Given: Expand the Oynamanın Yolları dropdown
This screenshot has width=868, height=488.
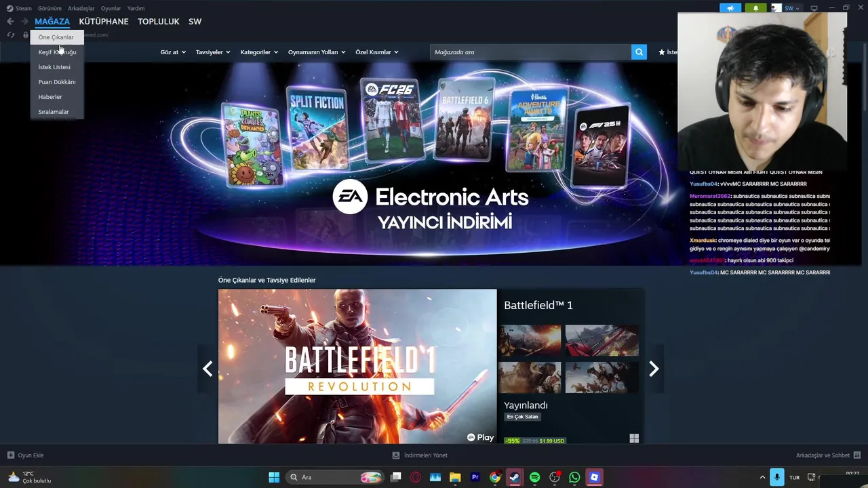Looking at the screenshot, I should point(317,52).
